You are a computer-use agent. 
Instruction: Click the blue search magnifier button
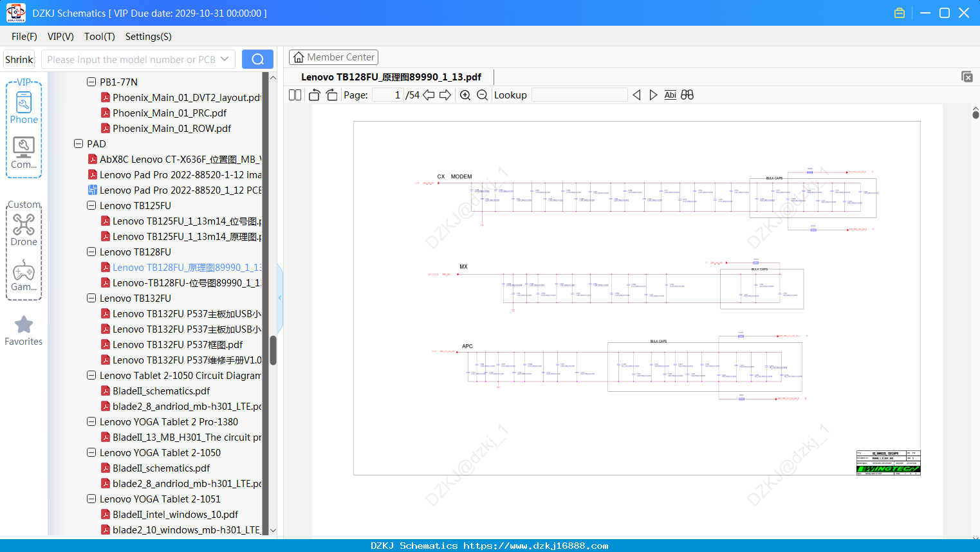[257, 59]
